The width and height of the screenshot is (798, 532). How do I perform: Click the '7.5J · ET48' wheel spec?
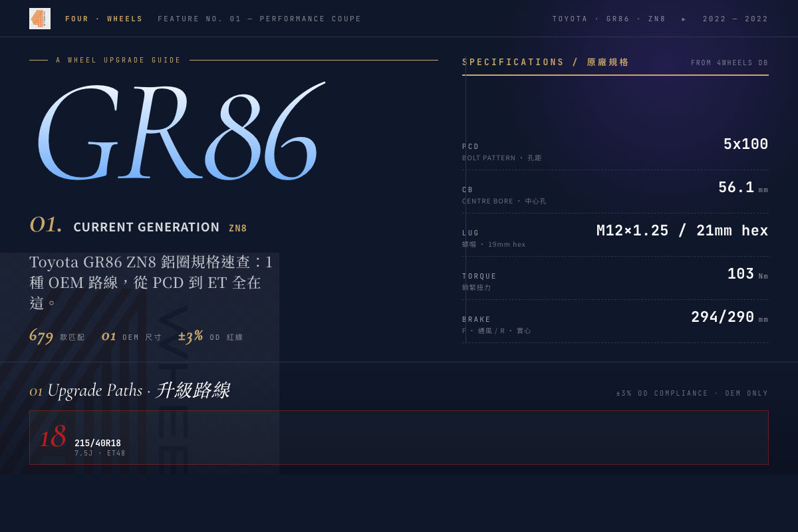click(100, 453)
